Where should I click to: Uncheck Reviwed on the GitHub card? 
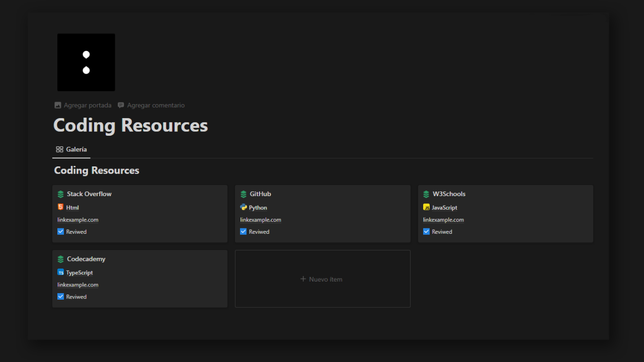click(244, 232)
